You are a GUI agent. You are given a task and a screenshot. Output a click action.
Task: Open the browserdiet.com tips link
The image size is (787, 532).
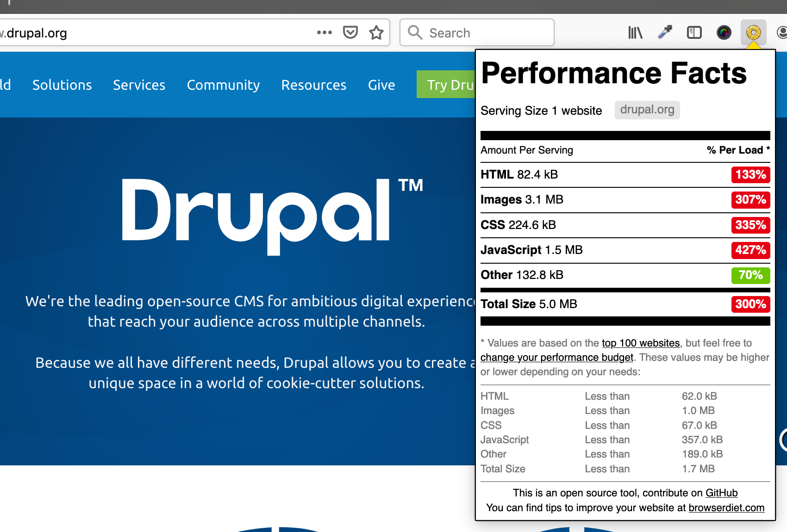coord(726,508)
